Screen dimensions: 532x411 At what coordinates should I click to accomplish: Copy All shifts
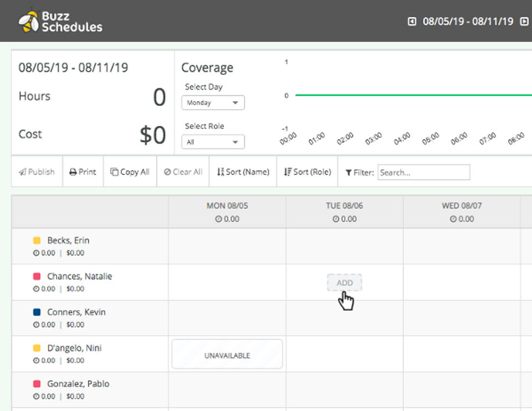130,172
